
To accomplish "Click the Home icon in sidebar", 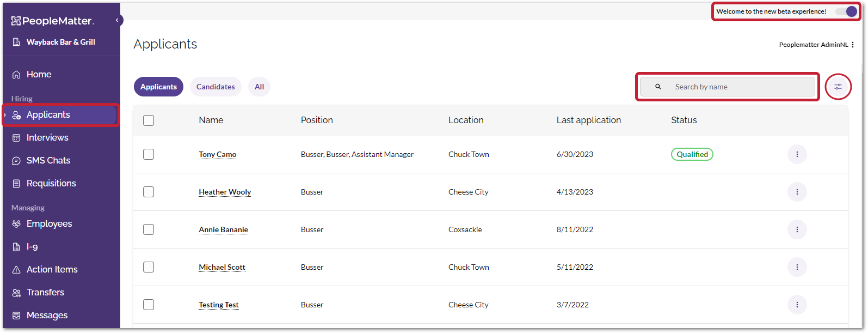I will coord(16,75).
